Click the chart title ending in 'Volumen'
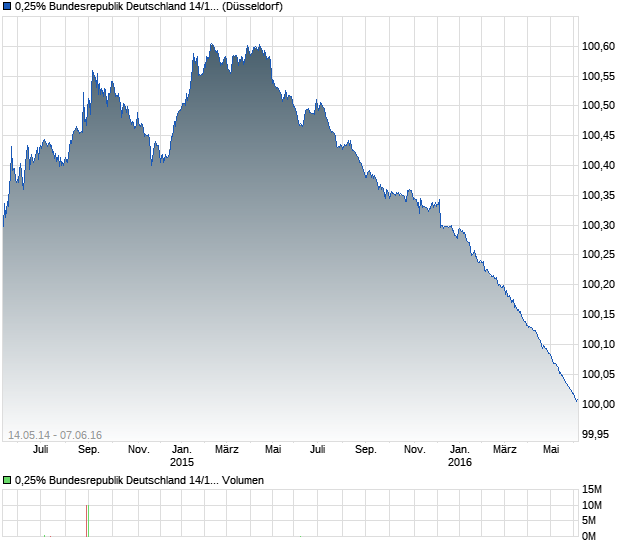Screen dimensions: 620x546 [x=139, y=480]
